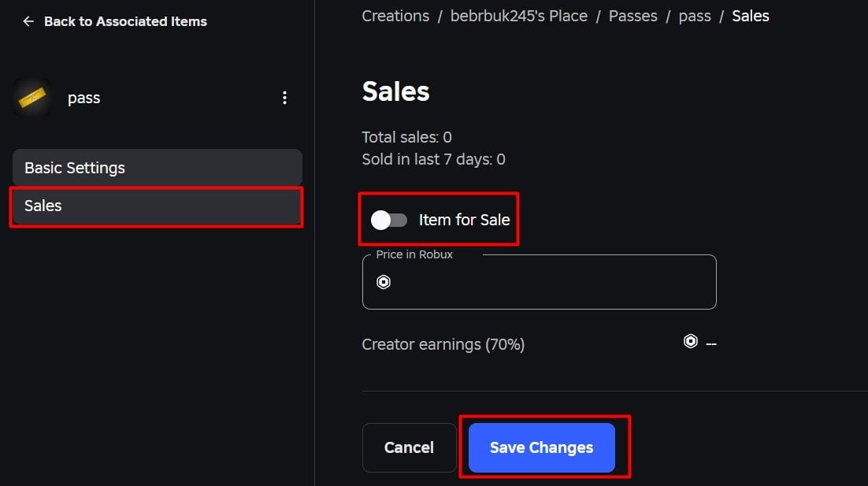The height and width of the screenshot is (486, 868).
Task: Open Creations in the breadcrumb
Action: (395, 16)
